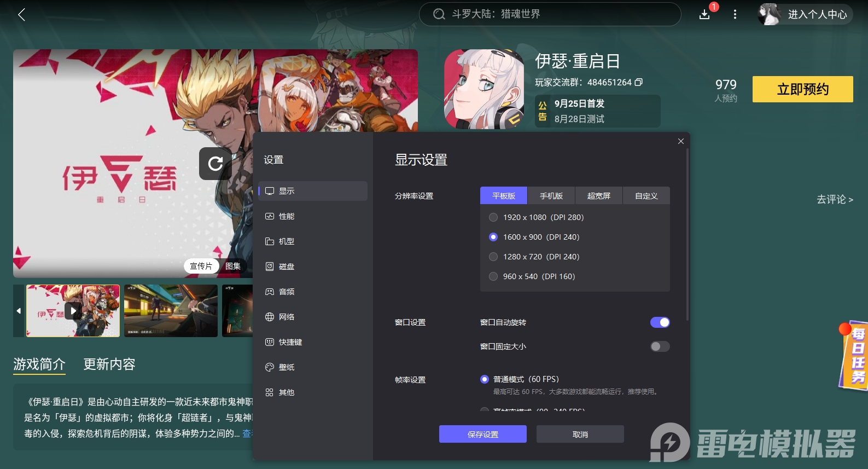Open 显示 display settings category
The image size is (868, 469).
tap(313, 191)
